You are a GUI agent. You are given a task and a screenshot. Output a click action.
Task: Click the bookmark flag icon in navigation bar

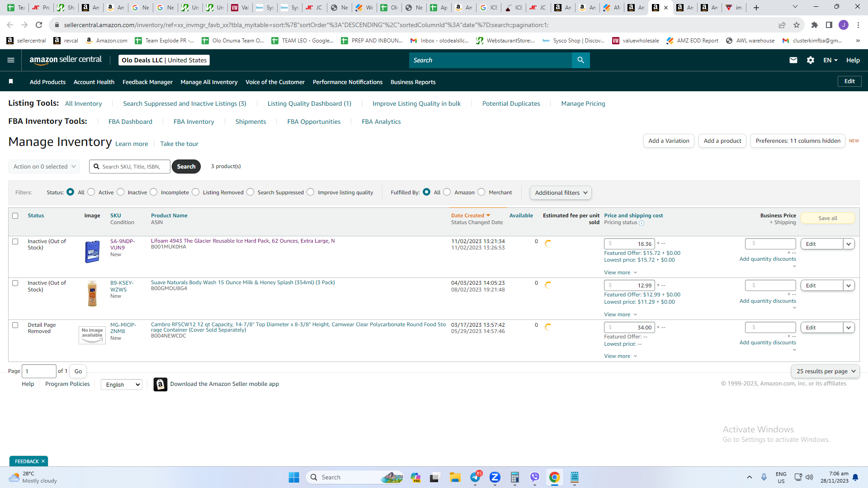(x=11, y=82)
